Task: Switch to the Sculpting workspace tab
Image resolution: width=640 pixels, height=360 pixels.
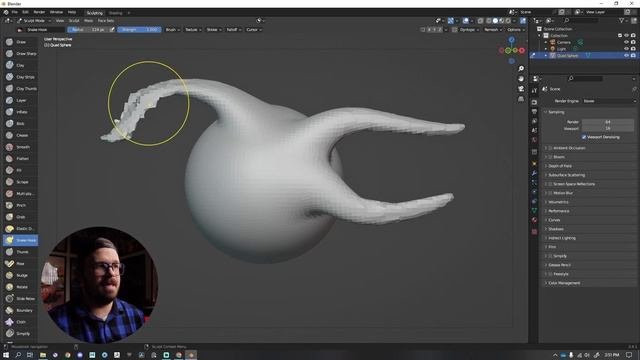Action: pos(95,13)
